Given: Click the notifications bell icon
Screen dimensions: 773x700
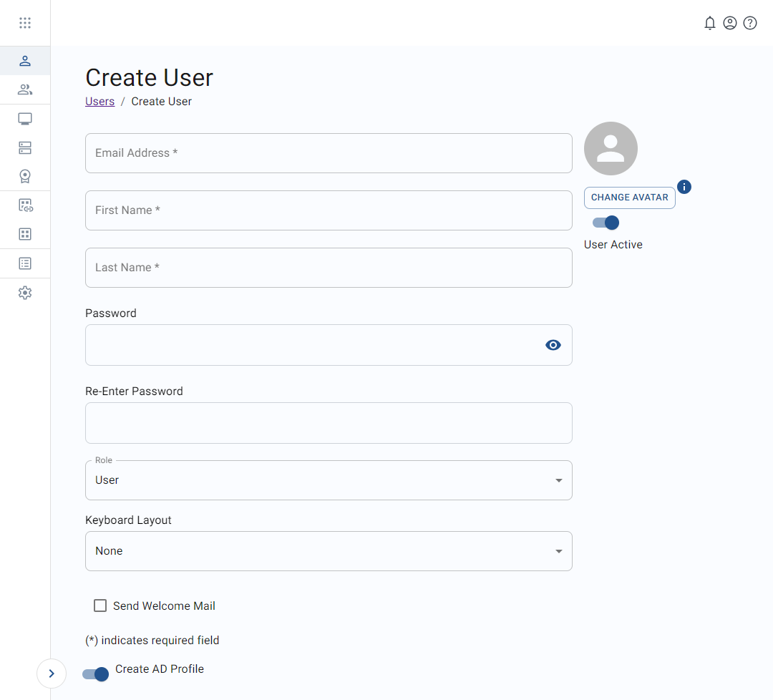Looking at the screenshot, I should pyautogui.click(x=709, y=23).
